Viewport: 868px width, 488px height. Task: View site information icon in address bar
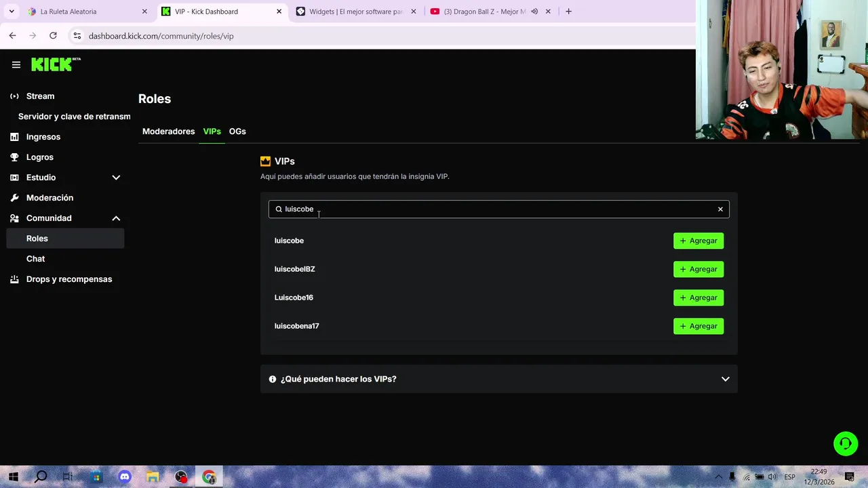click(x=77, y=36)
